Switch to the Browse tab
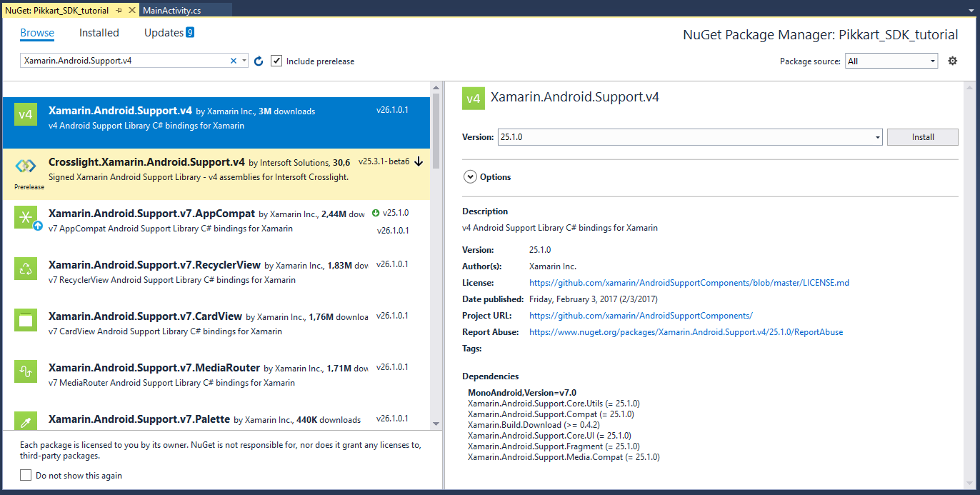This screenshot has height=495, width=980. coord(37,33)
